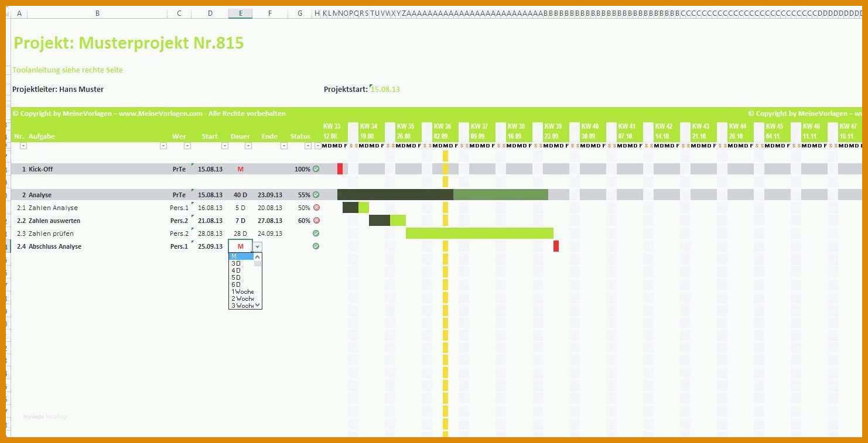
Task: Select column C header
Action: [179, 13]
